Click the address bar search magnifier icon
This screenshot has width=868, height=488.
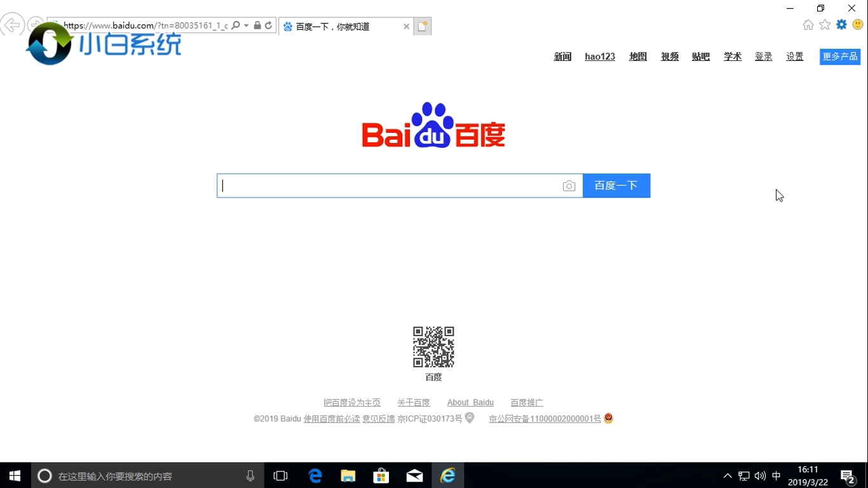pos(236,25)
